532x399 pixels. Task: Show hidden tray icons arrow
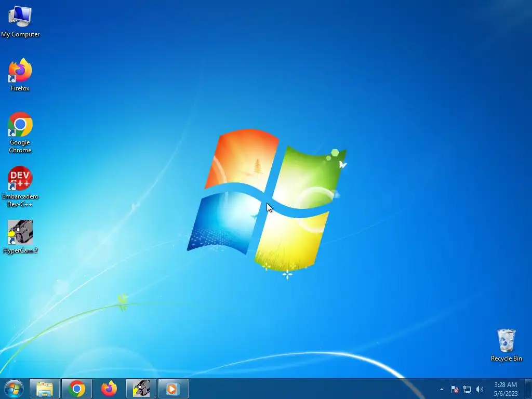(442, 390)
